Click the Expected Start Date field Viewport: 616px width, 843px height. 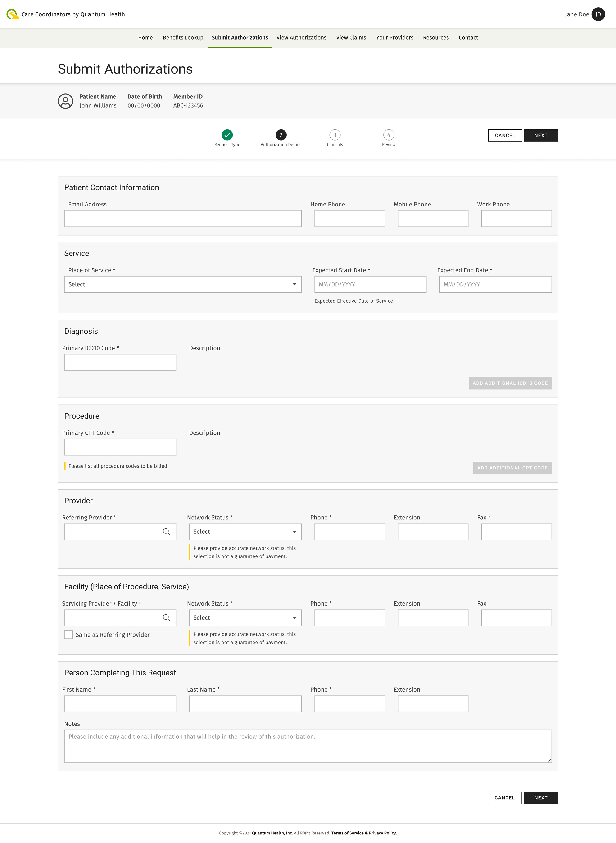(370, 284)
